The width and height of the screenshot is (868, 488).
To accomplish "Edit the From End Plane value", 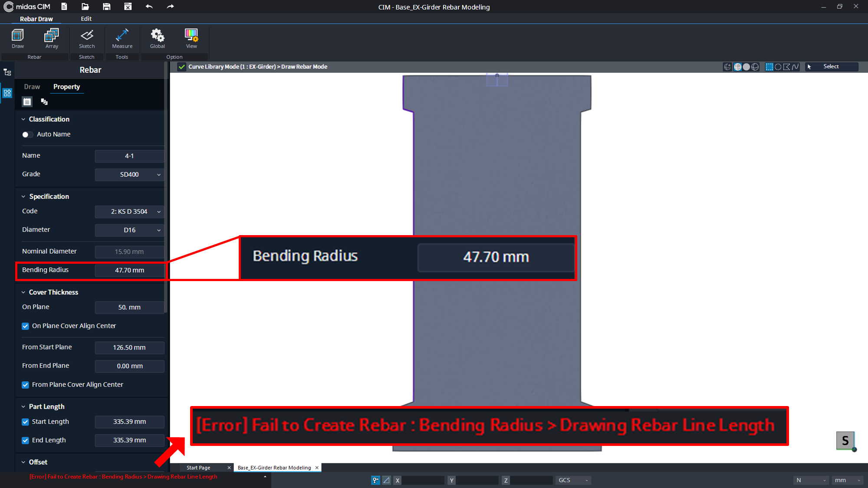I will (x=129, y=367).
